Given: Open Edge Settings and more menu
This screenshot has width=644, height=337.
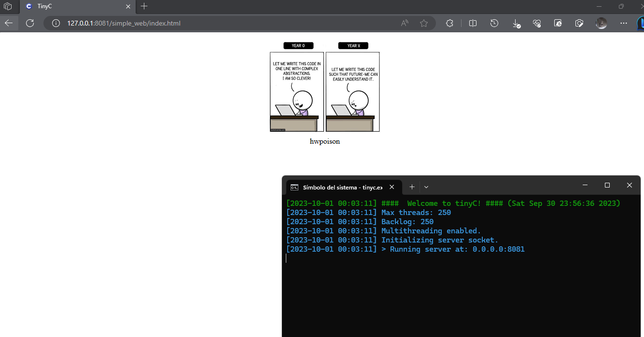Looking at the screenshot, I should 624,23.
